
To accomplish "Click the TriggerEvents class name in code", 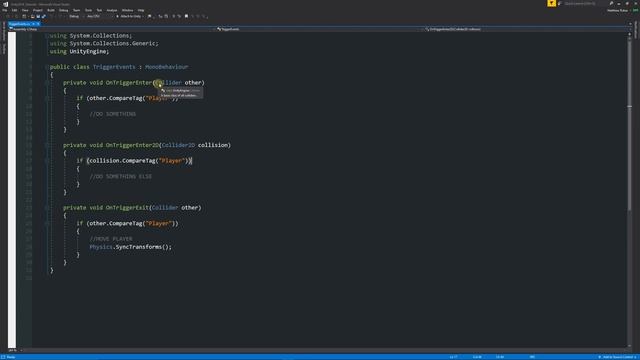I will (114, 67).
